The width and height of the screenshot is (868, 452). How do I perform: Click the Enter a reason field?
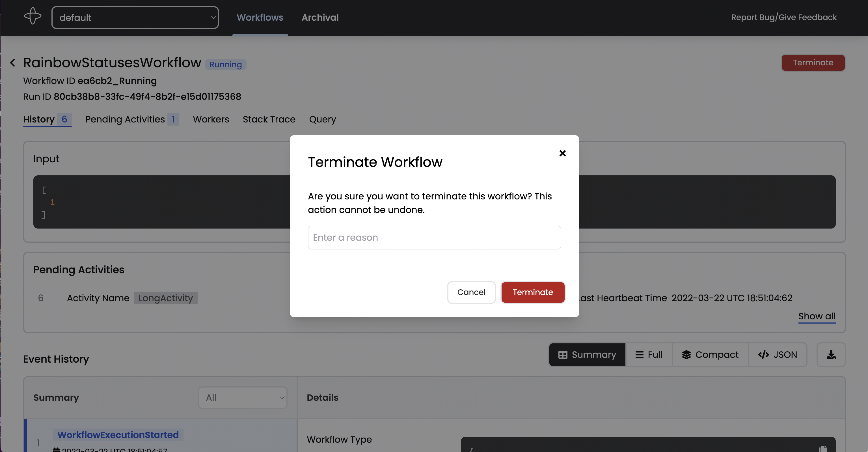(434, 238)
